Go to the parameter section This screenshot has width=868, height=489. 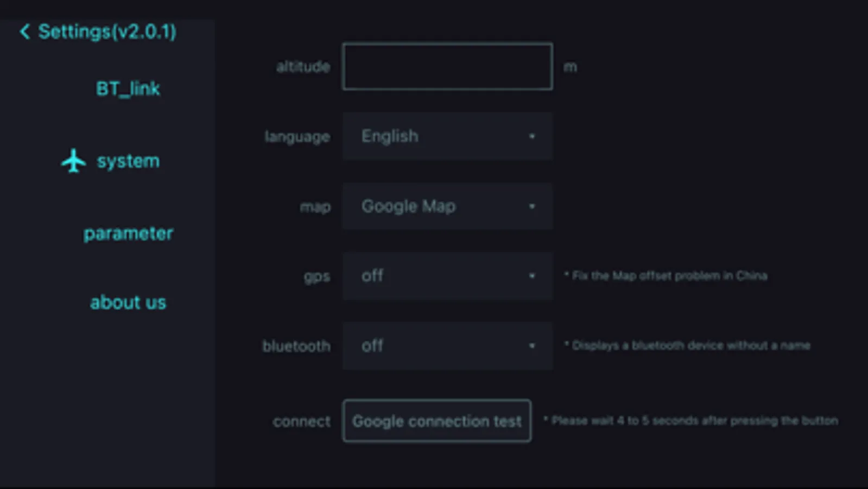128,234
